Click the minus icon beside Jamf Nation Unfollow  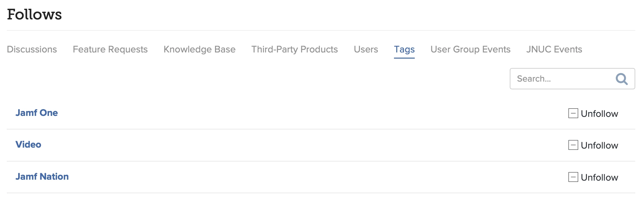(573, 177)
